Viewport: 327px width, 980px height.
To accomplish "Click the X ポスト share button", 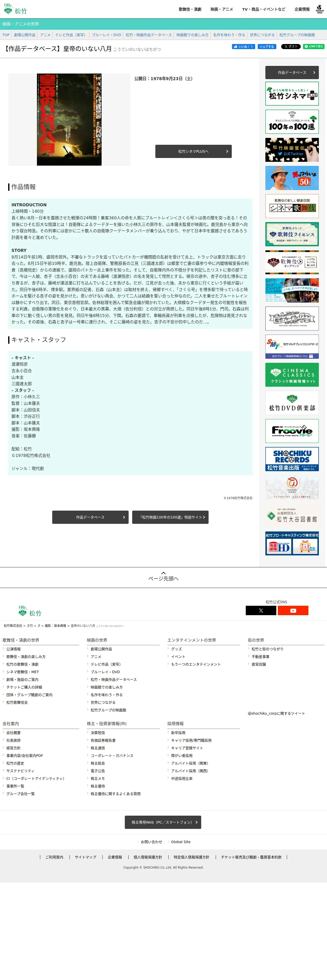I will tap(291, 46).
